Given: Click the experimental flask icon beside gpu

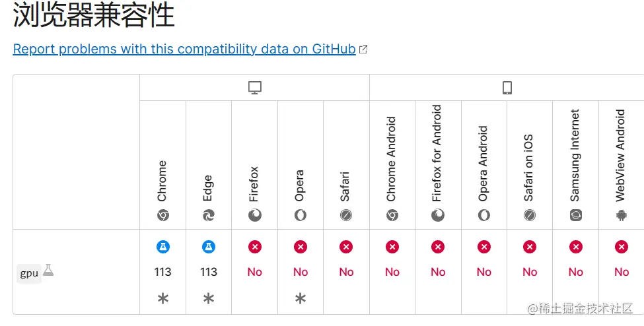Looking at the screenshot, I should click(48, 270).
